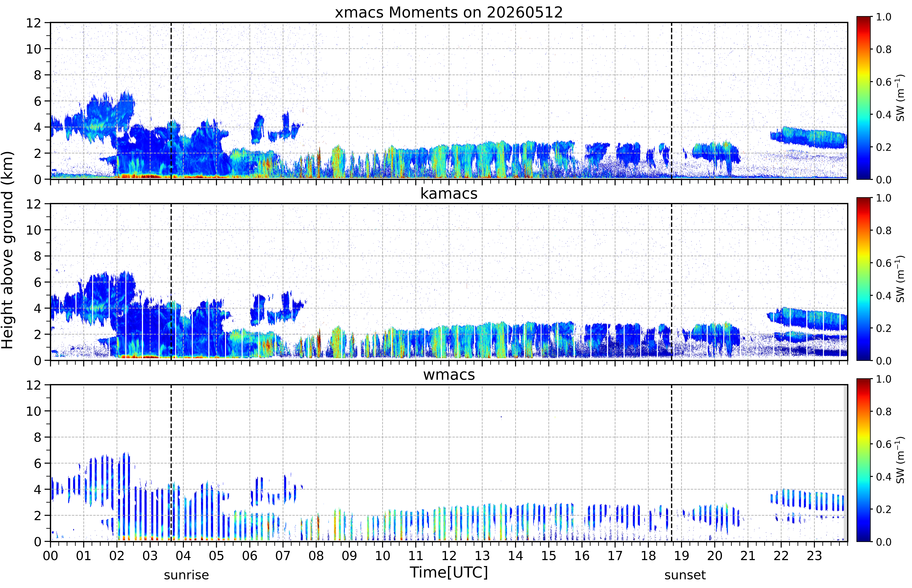
Task: Click the sunrise dashed line in kamacs panel
Action: pos(171,282)
